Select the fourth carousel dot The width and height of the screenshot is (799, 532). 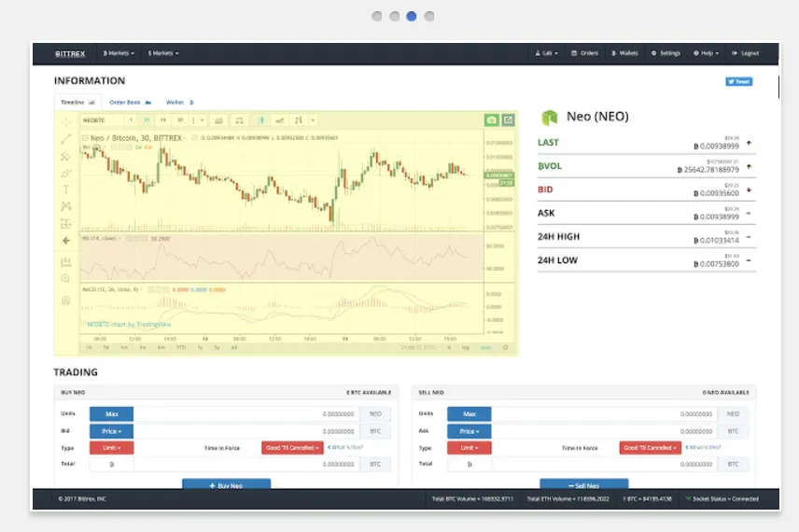tap(429, 16)
